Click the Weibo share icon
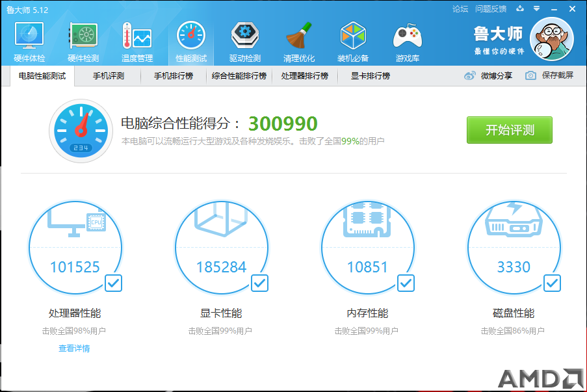This screenshot has height=392, width=587. [469, 75]
